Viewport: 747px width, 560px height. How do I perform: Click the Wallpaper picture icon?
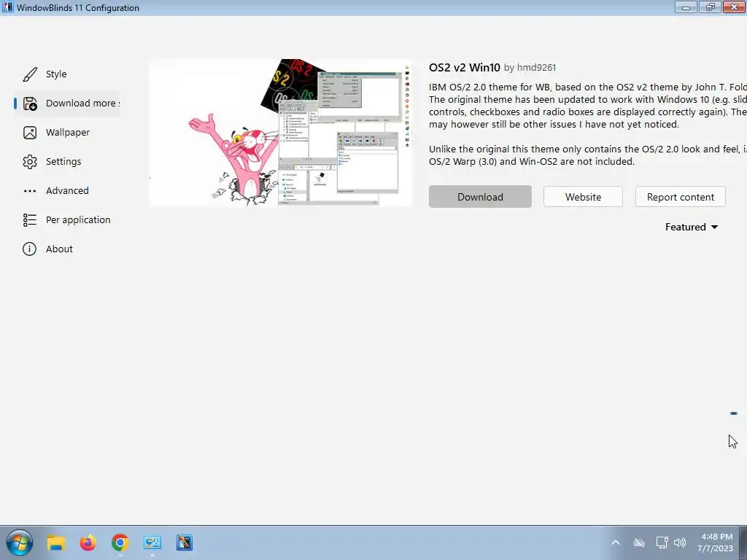coord(29,133)
